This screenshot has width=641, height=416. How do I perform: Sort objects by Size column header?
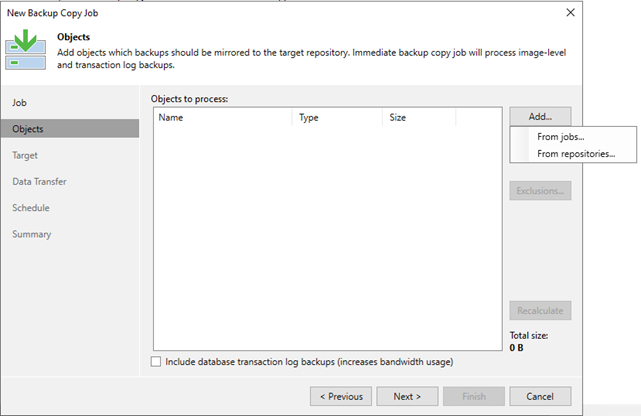coord(418,117)
